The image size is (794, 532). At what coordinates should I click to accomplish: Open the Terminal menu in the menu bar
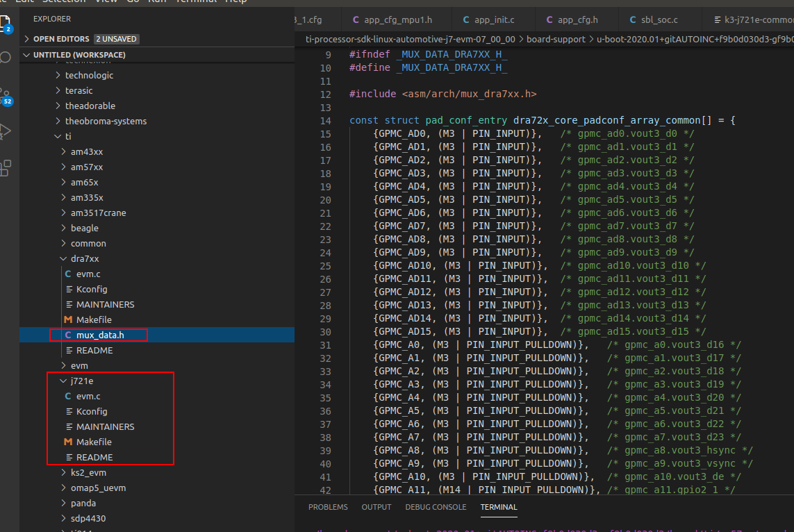[x=197, y=2]
